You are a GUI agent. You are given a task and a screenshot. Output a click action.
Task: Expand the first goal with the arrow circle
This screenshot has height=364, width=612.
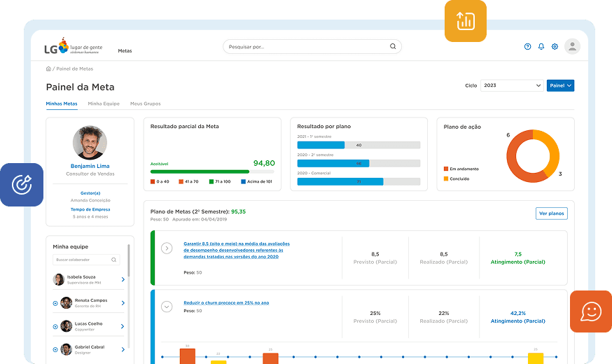[x=167, y=248]
